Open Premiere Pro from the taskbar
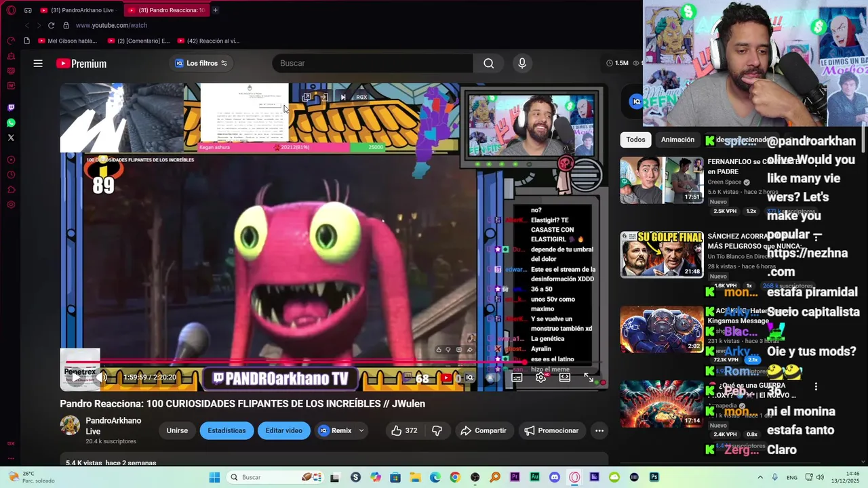This screenshot has width=868, height=488. 515,477
